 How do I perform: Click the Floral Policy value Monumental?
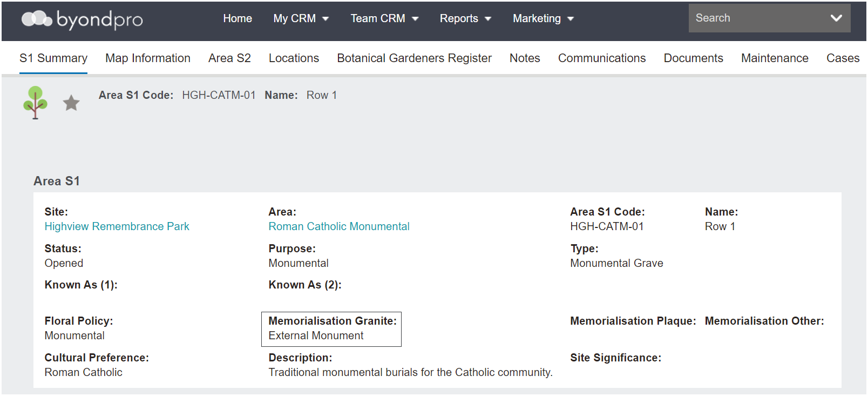(x=74, y=335)
